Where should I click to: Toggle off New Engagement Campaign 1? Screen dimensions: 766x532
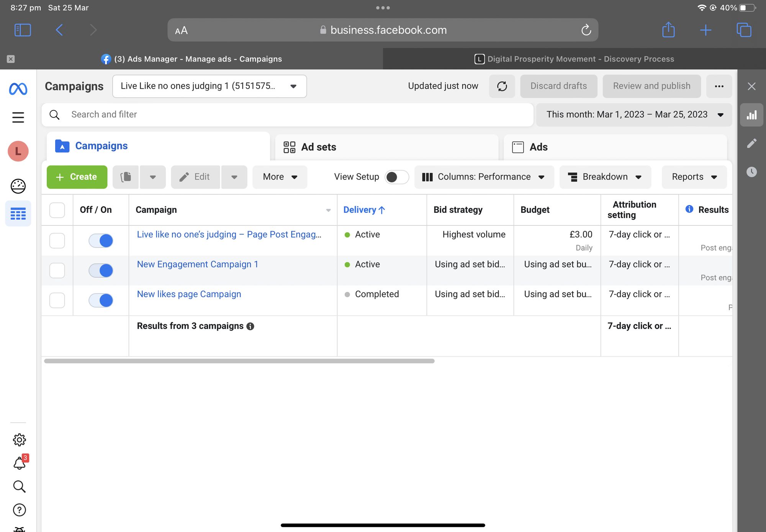[101, 271]
